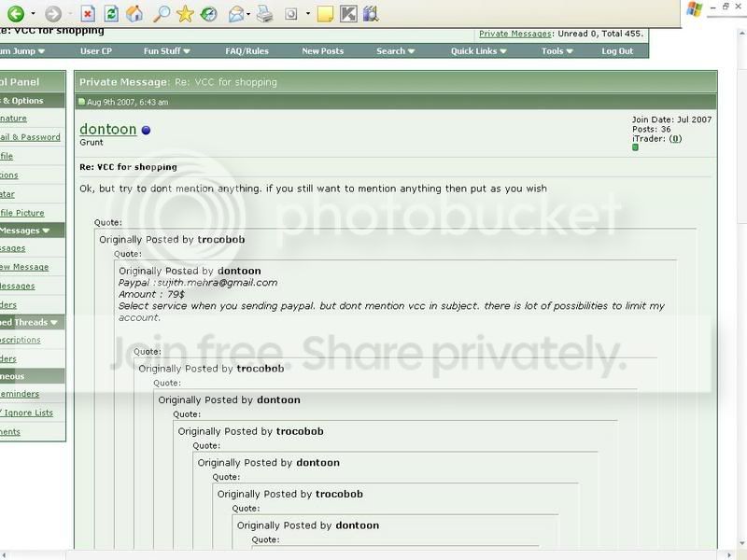Open Attachments link at sidebar bottom
The width and height of the screenshot is (747, 560).
[x=10, y=432]
